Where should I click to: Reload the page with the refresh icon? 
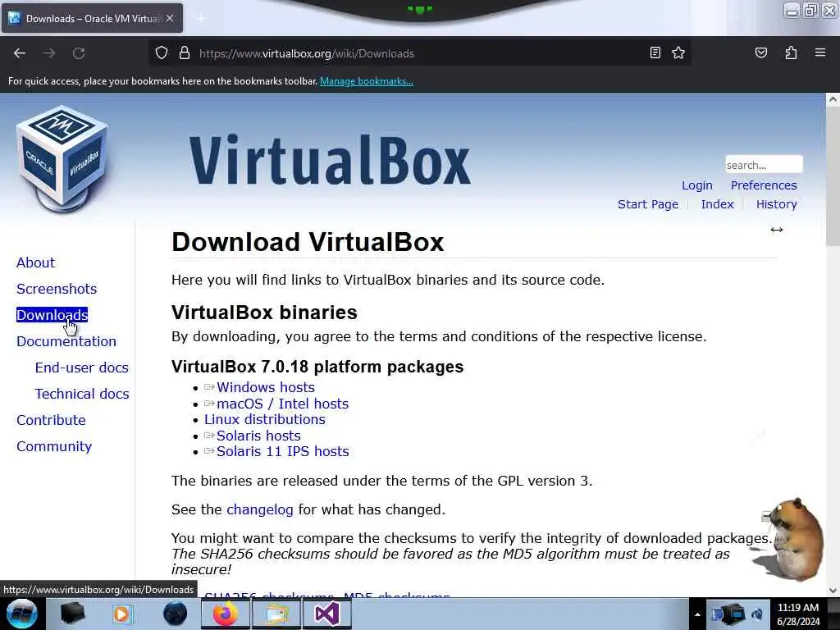[79, 53]
